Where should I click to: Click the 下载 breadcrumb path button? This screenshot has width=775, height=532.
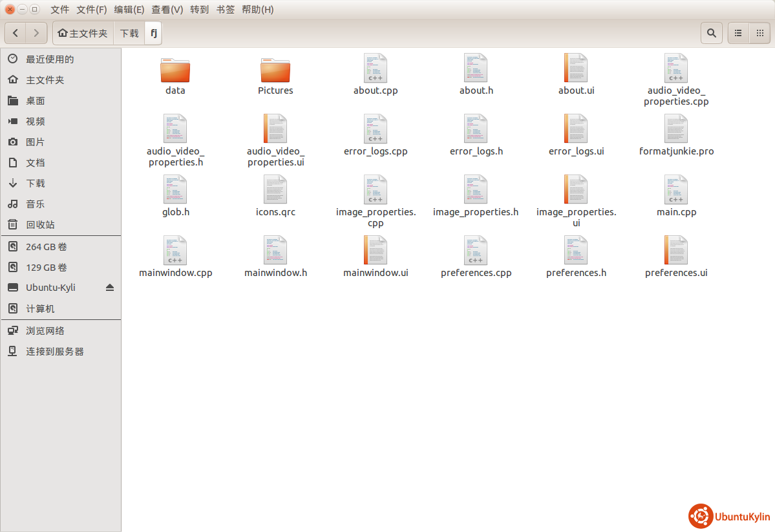coord(129,33)
